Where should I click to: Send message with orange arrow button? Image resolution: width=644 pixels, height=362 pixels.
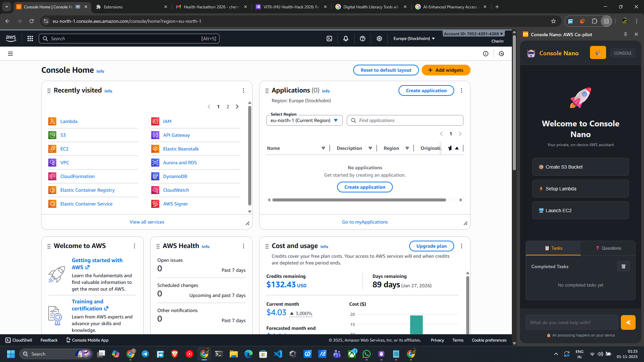pyautogui.click(x=628, y=322)
